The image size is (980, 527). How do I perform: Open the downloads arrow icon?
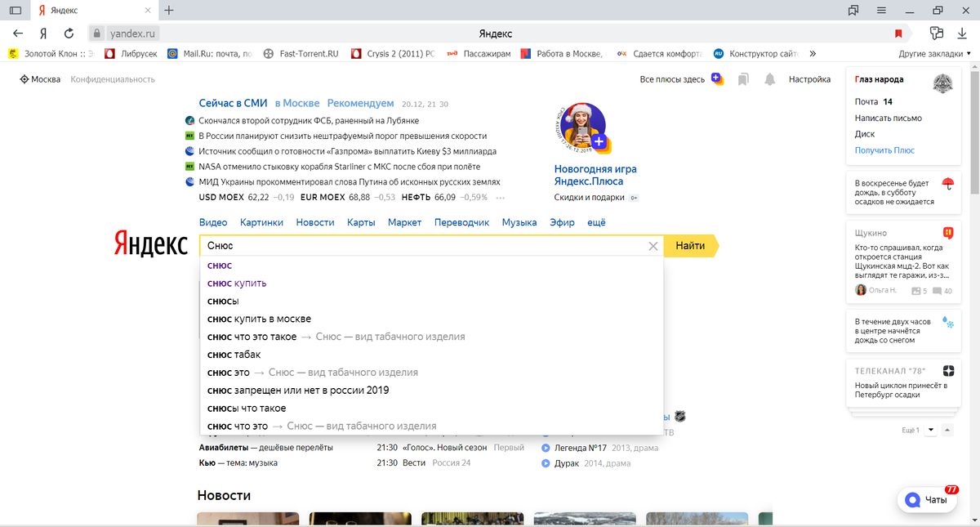[x=962, y=33]
